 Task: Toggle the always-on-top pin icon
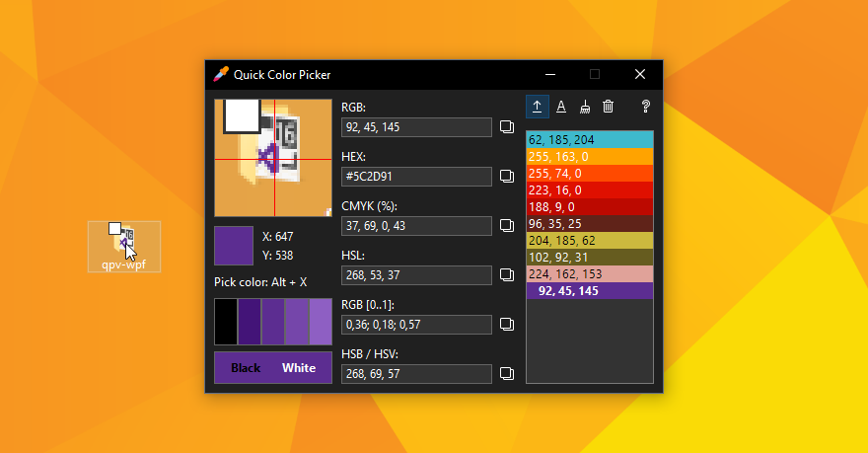(x=538, y=107)
